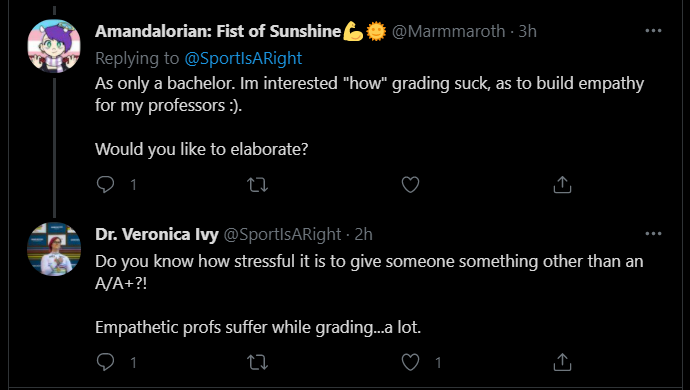Open more options on Veronica Ivy's tweet

pos(653,234)
